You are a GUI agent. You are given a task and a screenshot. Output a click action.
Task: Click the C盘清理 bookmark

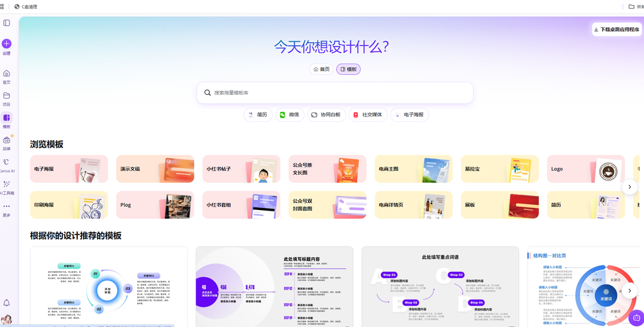pos(25,6)
